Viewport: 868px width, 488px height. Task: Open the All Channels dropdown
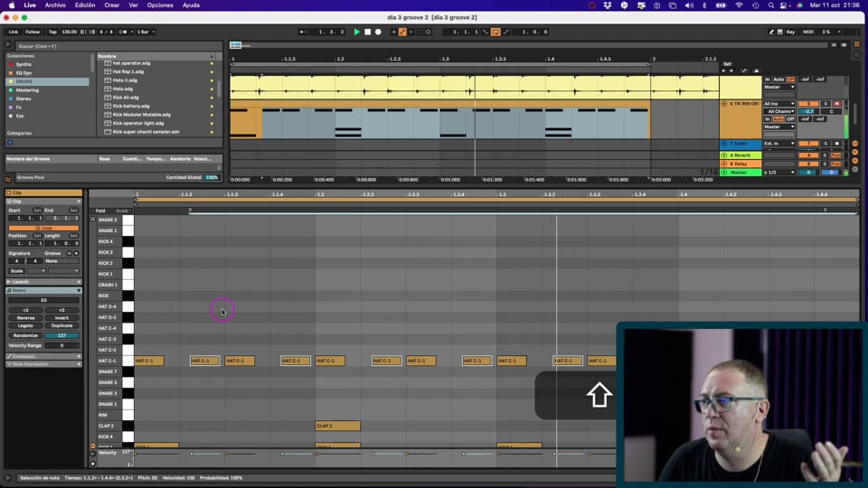[x=779, y=111]
